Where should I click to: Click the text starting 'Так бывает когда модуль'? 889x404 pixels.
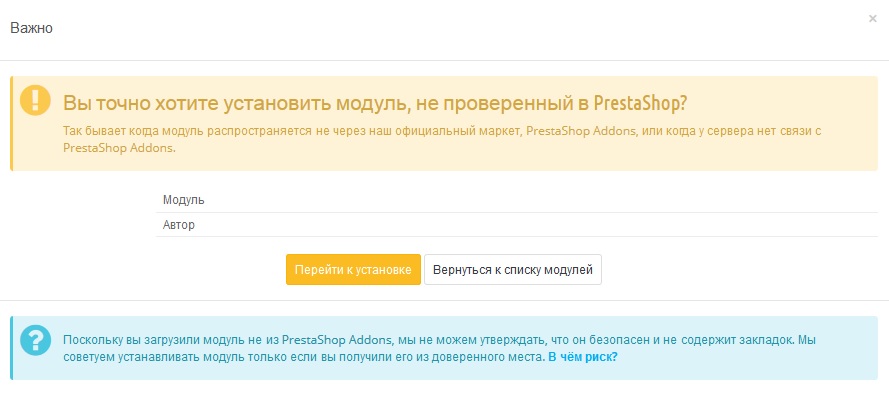tap(442, 139)
